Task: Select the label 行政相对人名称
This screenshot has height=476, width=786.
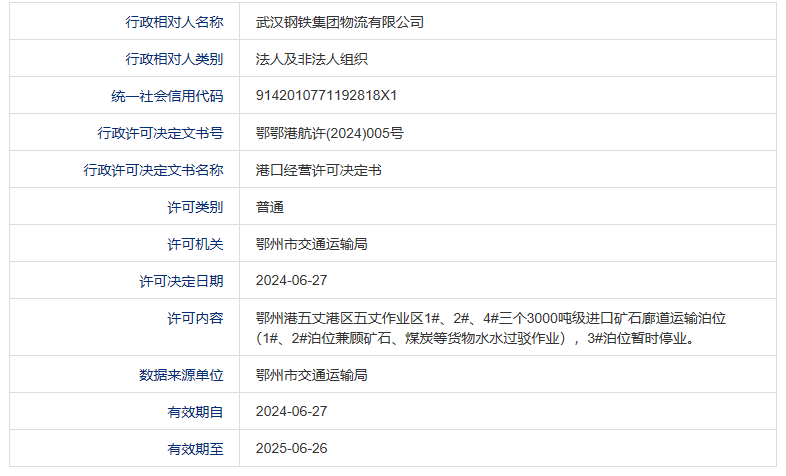Action: pos(174,22)
